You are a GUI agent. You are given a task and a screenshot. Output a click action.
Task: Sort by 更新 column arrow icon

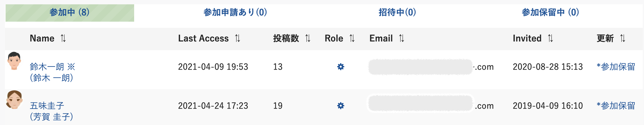tap(623, 38)
